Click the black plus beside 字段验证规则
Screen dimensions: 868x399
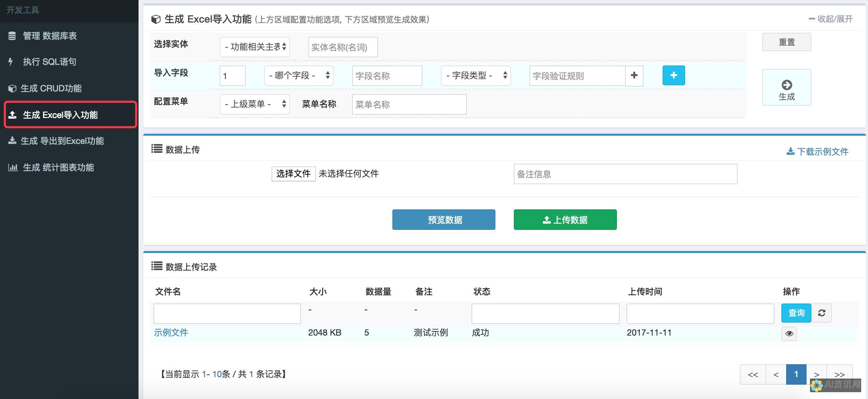634,76
